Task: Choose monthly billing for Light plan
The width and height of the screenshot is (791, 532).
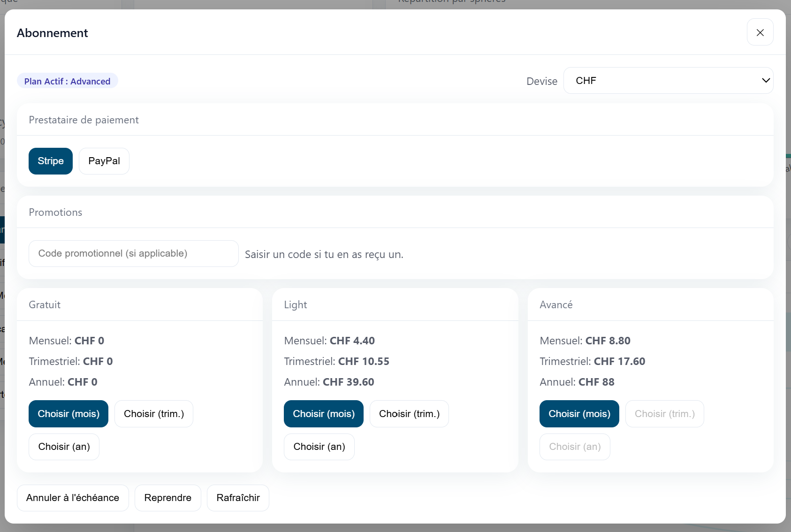Action: [x=323, y=414]
